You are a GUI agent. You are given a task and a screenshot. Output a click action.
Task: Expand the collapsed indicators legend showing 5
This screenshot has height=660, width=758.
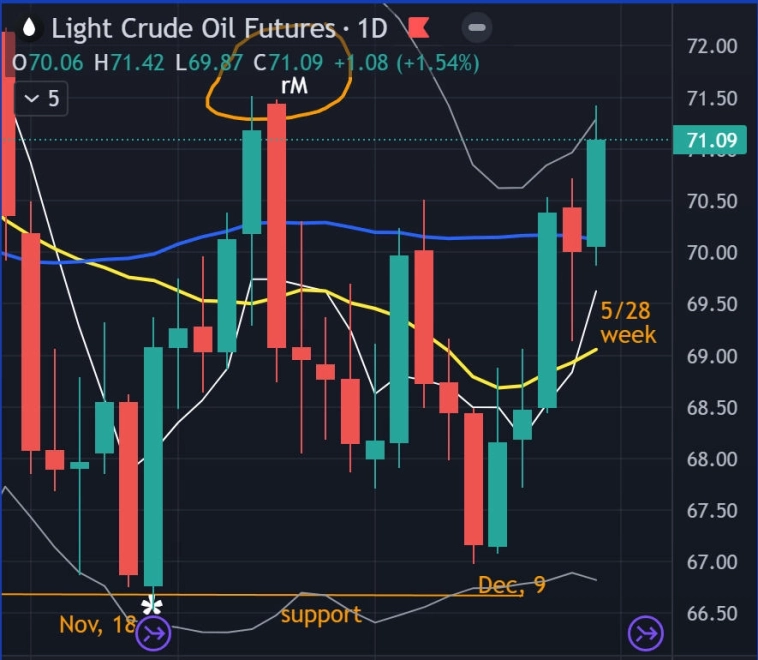42,99
